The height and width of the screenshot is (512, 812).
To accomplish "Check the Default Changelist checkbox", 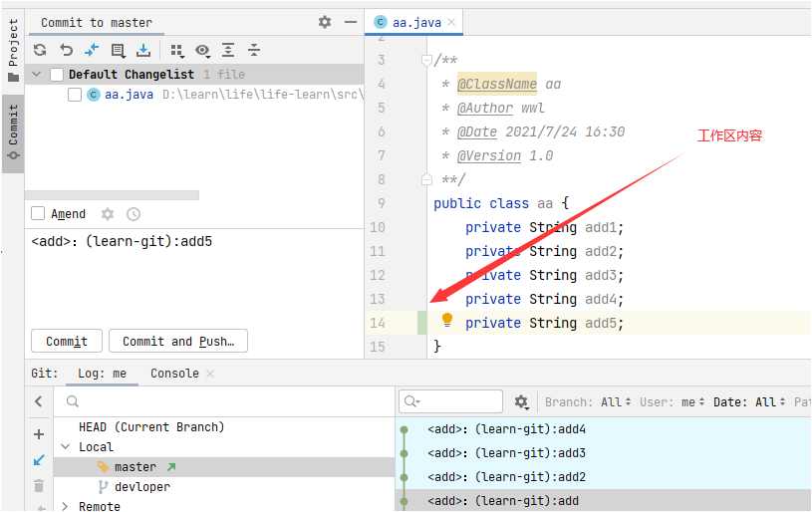I will pos(57,75).
